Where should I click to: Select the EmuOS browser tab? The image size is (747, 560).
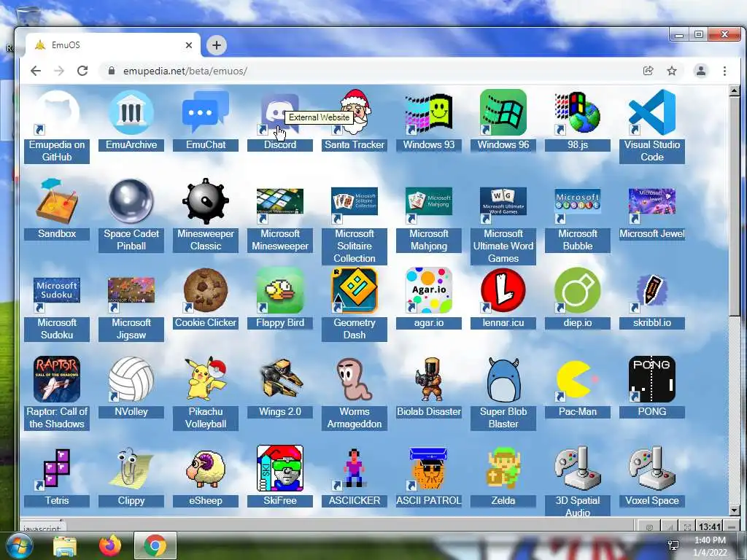[x=113, y=45]
